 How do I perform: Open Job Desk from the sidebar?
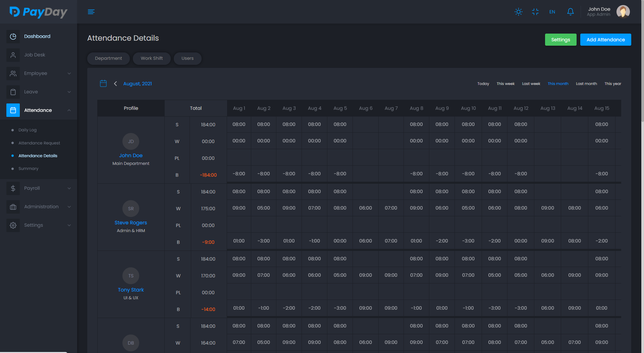pyautogui.click(x=35, y=55)
